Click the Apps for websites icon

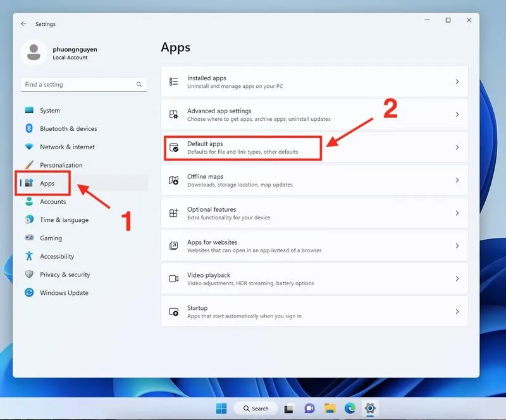pyautogui.click(x=173, y=246)
